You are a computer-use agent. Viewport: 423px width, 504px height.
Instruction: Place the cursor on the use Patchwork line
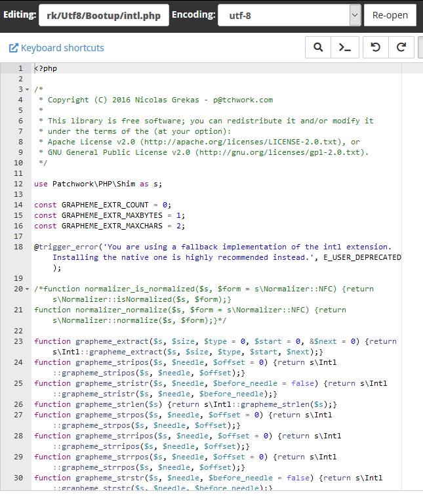pos(98,184)
